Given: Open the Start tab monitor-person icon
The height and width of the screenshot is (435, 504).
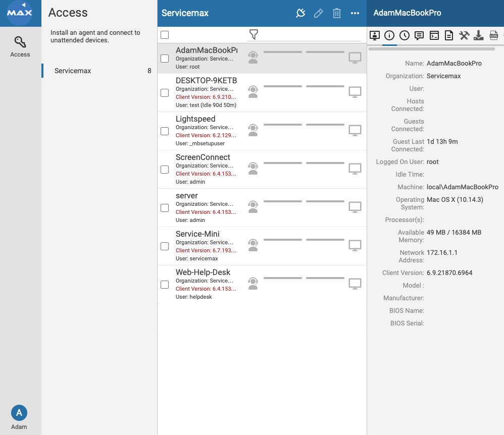Looking at the screenshot, I should [x=374, y=35].
